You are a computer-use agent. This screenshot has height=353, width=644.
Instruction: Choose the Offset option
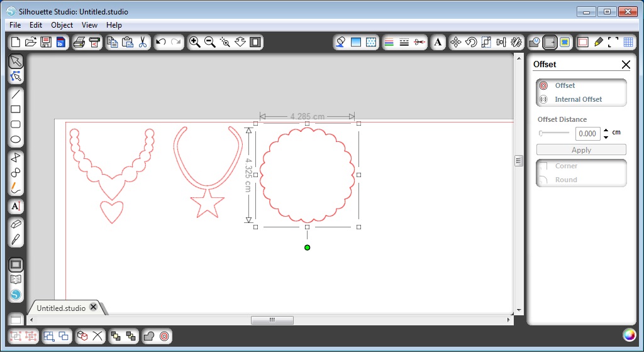565,85
